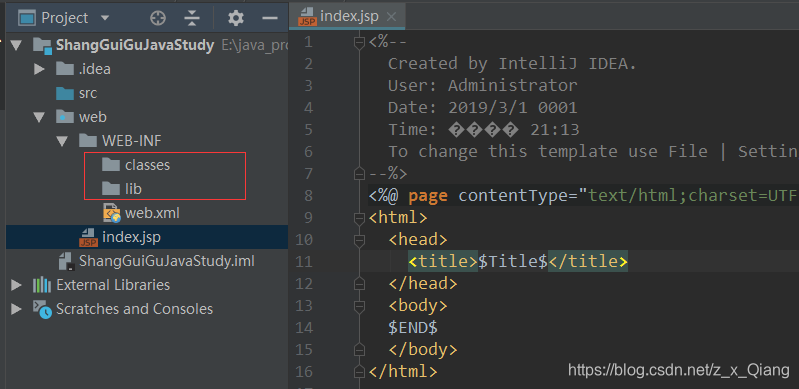799x389 pixels.
Task: Select the src folder
Action: [88, 93]
